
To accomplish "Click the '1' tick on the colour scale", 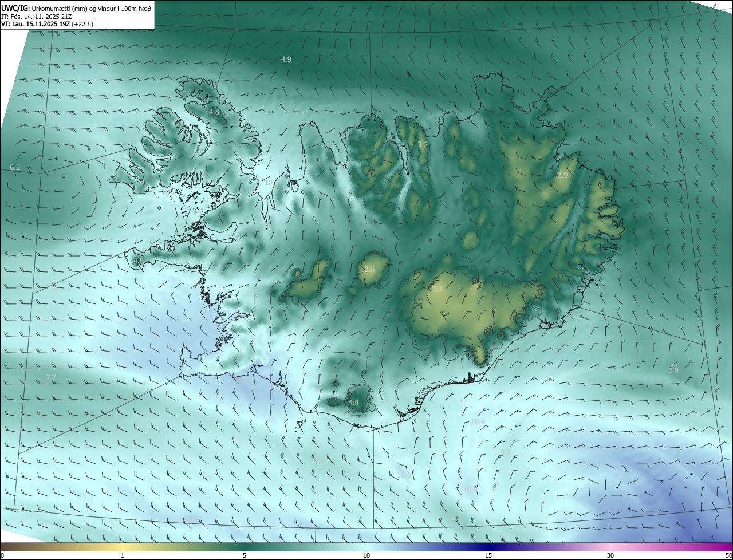I will point(123,555).
